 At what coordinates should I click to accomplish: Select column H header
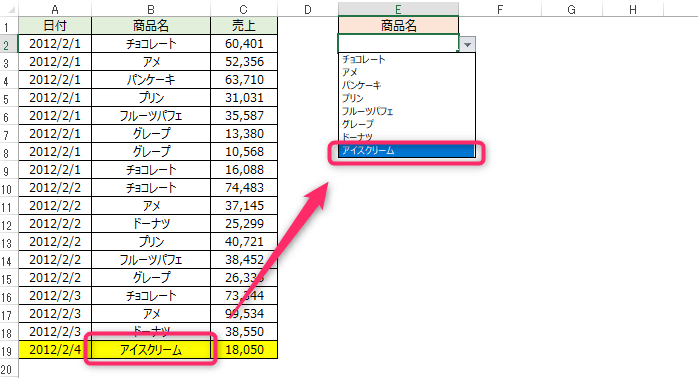tap(633, 9)
